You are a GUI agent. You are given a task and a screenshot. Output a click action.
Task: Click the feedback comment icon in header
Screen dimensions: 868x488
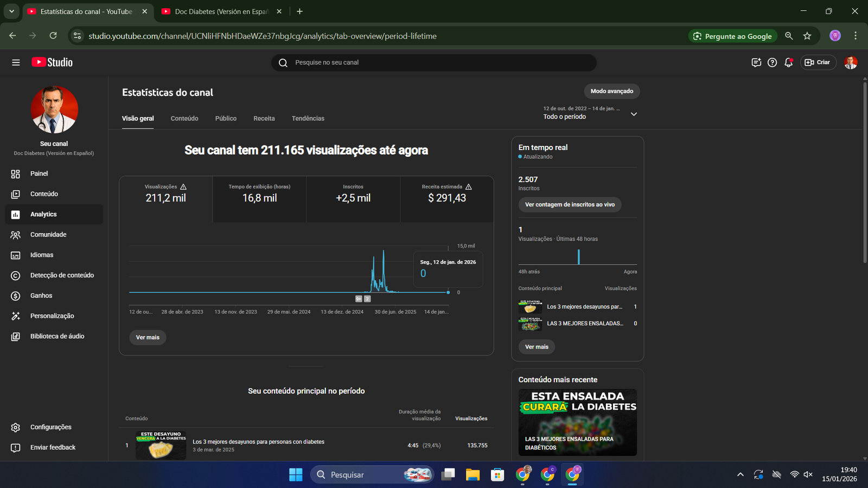point(756,62)
